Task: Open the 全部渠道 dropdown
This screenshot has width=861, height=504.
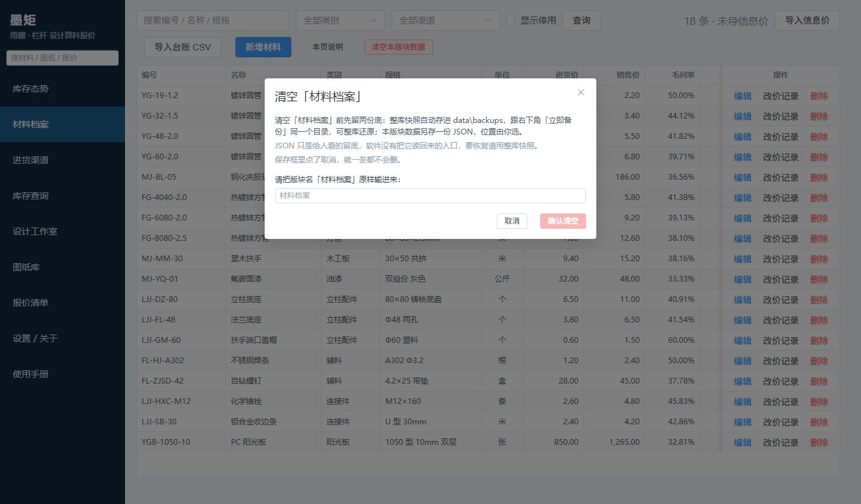Action: tap(446, 20)
